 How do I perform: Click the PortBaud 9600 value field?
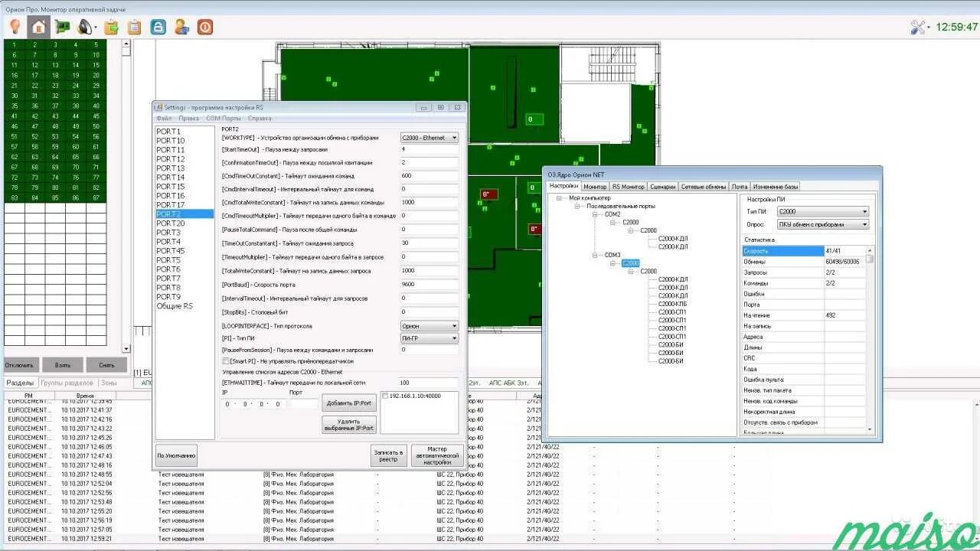pos(429,285)
